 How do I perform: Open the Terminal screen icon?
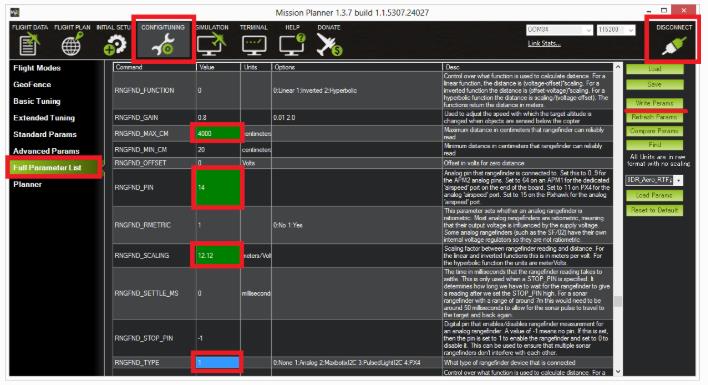254,45
